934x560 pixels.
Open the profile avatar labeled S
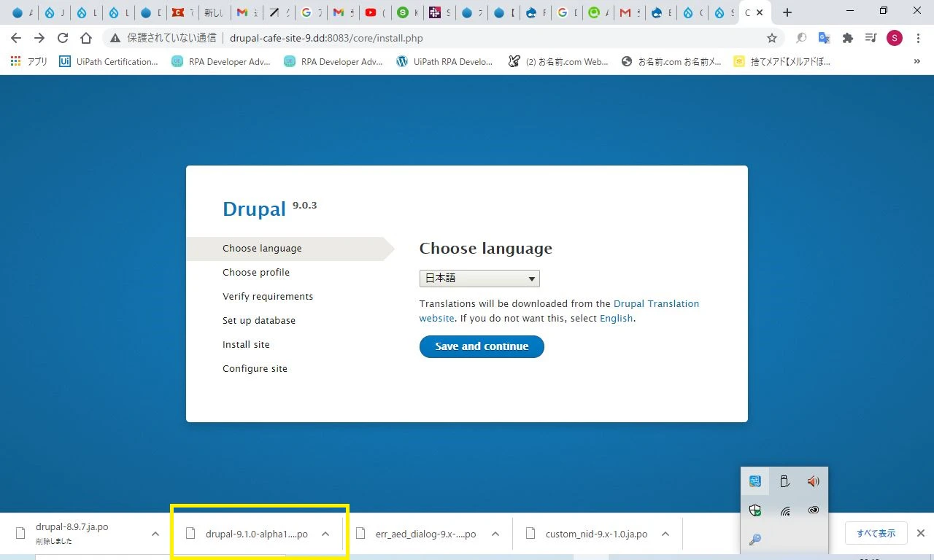[x=895, y=38]
